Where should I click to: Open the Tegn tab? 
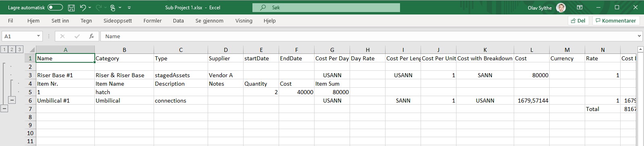pyautogui.click(x=86, y=21)
